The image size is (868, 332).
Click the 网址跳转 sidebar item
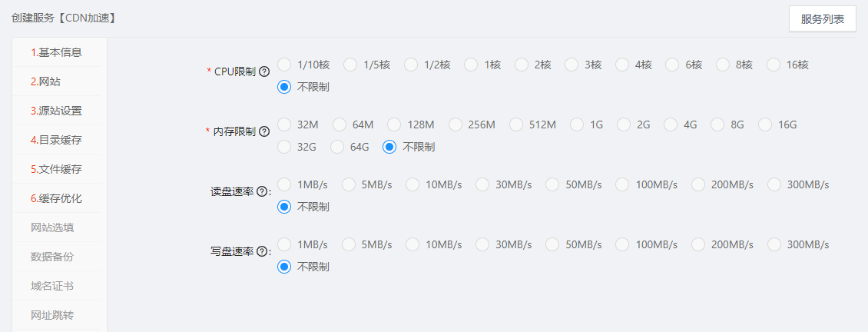click(x=52, y=315)
